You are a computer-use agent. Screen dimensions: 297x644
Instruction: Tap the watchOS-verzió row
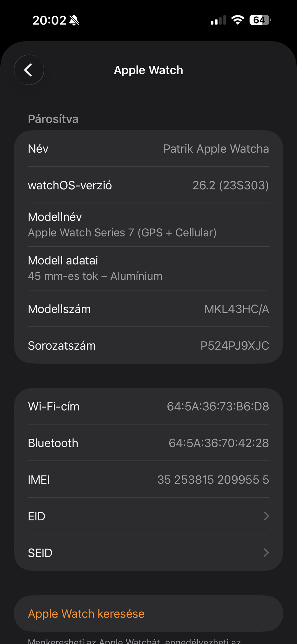(x=148, y=185)
